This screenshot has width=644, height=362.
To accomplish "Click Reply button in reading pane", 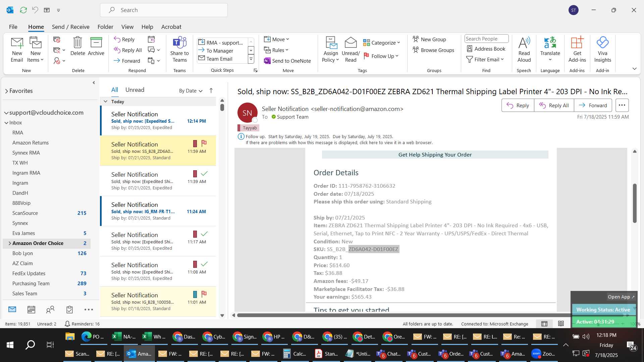I will (518, 105).
